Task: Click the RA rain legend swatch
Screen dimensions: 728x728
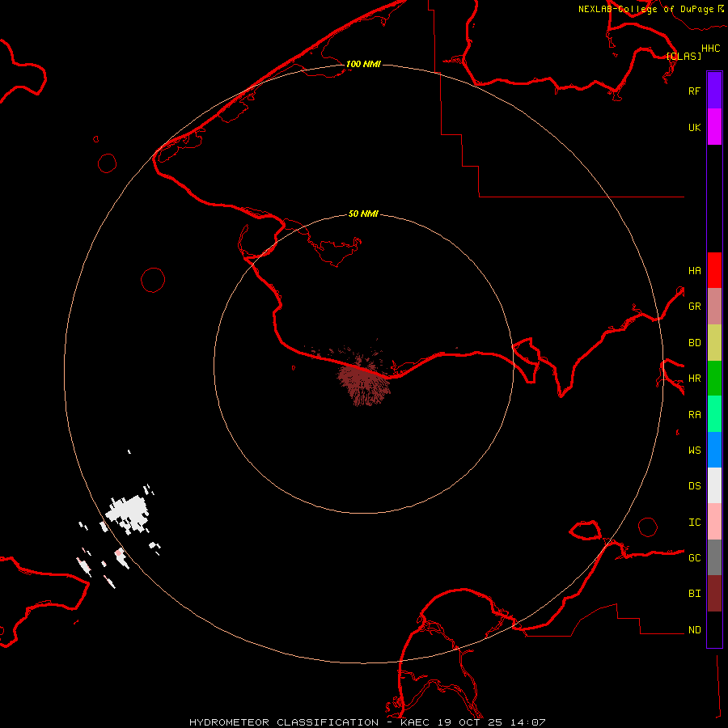Action: tap(714, 414)
